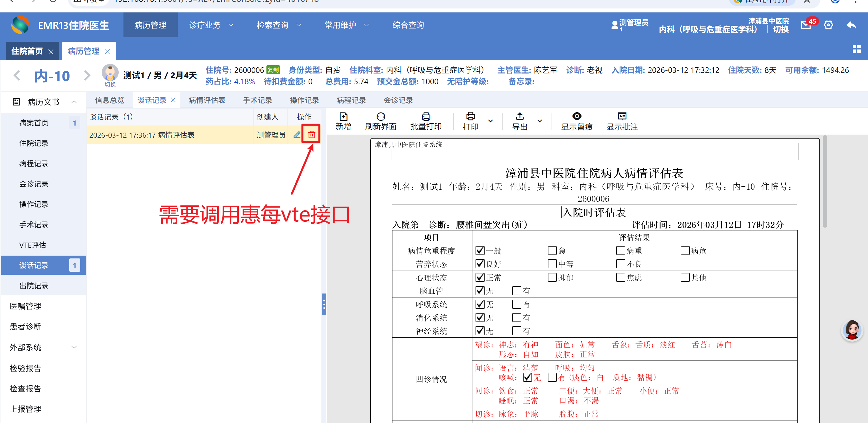Open the settings gear icon in header
The image size is (868, 423).
(828, 25)
